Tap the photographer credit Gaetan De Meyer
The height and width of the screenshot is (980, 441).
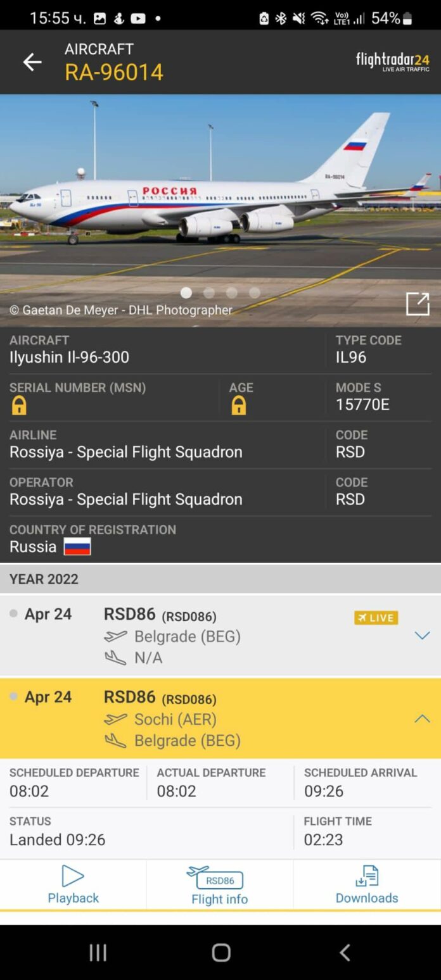click(114, 310)
